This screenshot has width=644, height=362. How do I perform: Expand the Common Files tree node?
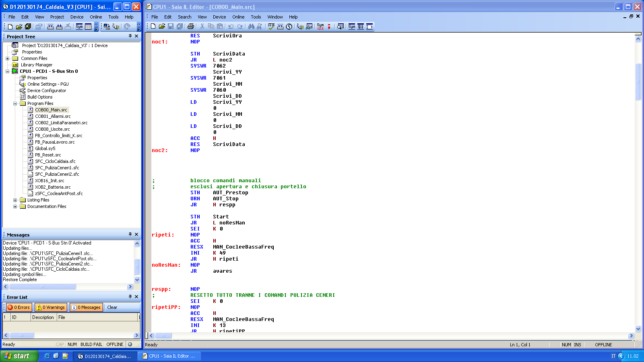pos(7,58)
